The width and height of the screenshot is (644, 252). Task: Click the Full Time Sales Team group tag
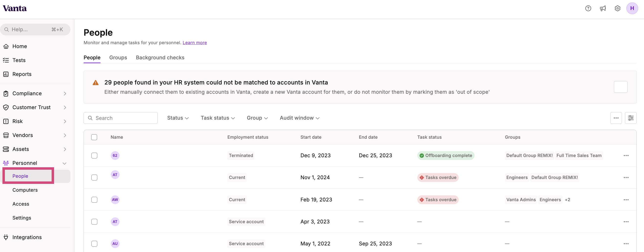[579, 155]
